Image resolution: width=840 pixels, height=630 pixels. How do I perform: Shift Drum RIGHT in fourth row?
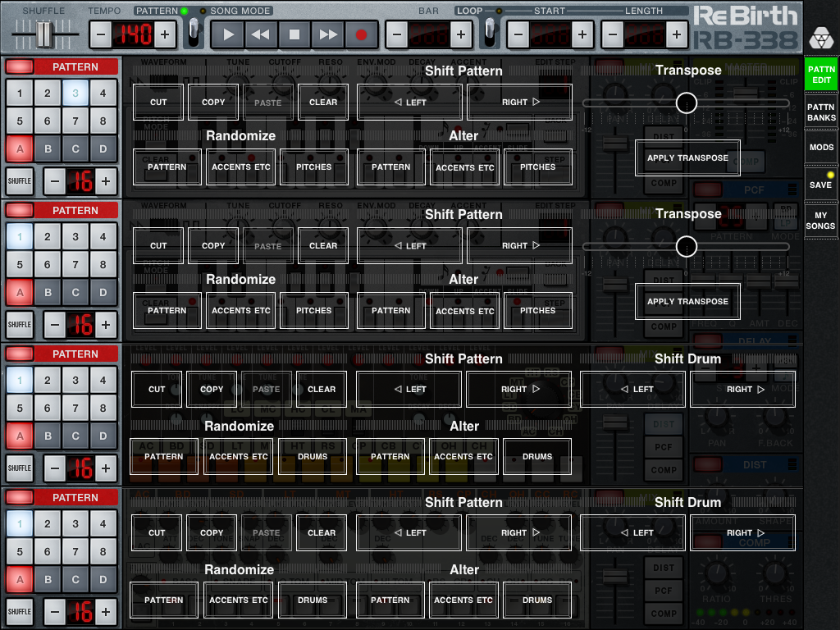(x=743, y=533)
